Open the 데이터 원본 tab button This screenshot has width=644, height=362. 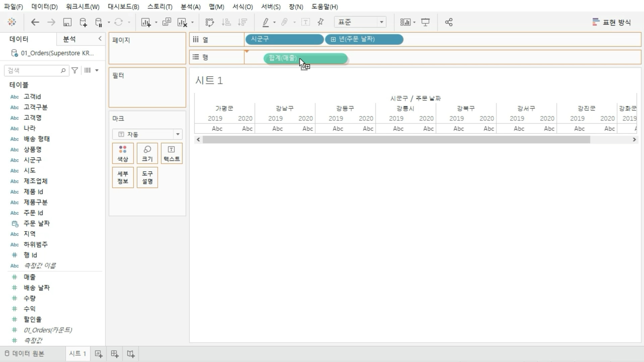(x=25, y=354)
